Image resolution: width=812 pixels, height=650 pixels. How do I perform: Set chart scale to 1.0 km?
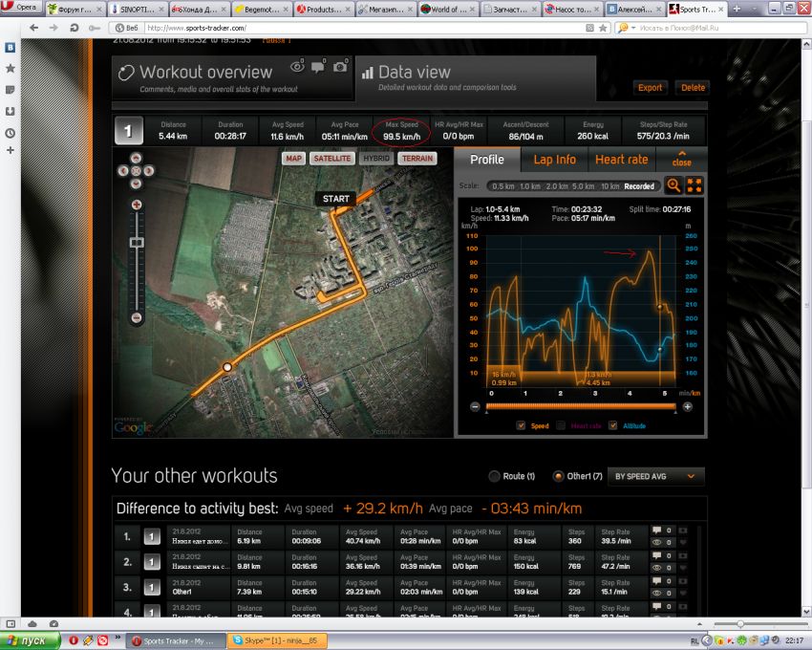pos(530,186)
